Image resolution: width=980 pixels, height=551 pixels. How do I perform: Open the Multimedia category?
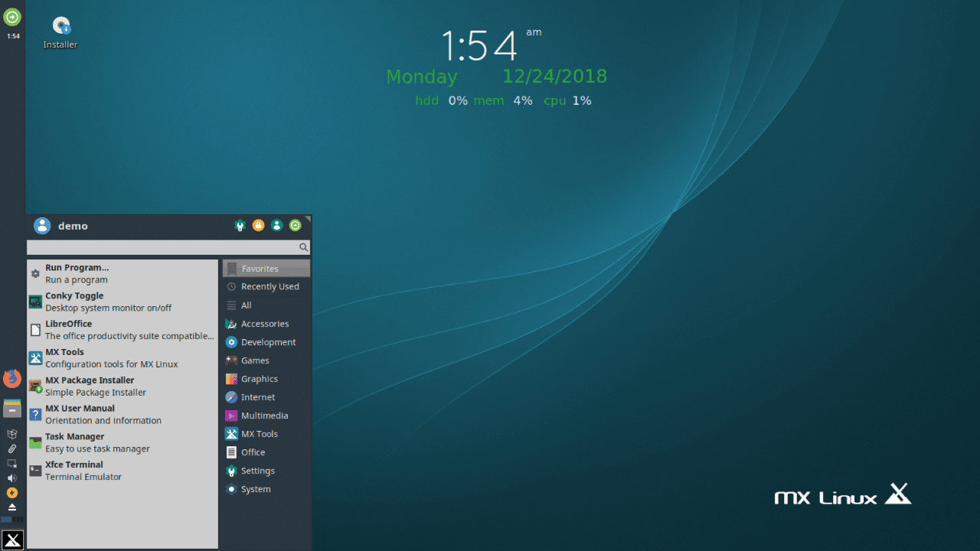click(x=266, y=416)
